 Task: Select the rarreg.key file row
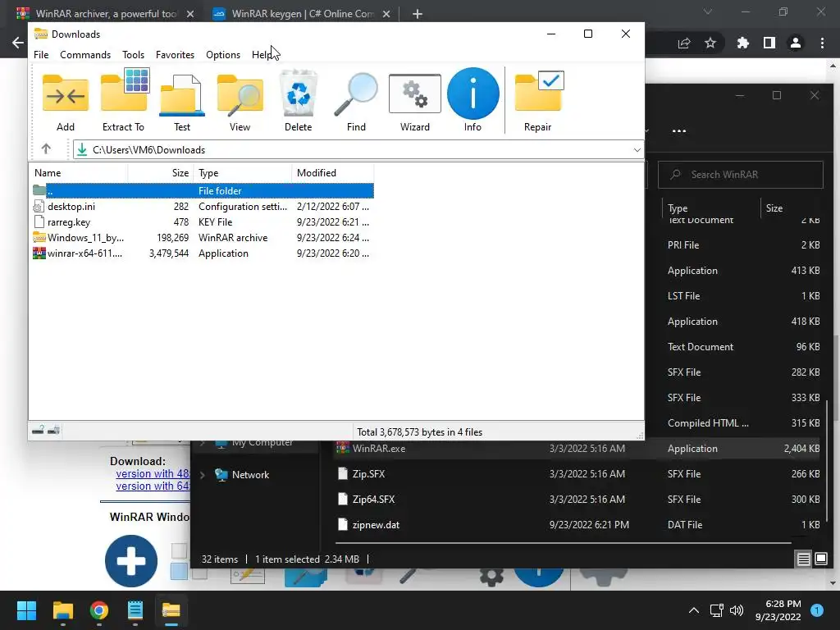pos(203,221)
